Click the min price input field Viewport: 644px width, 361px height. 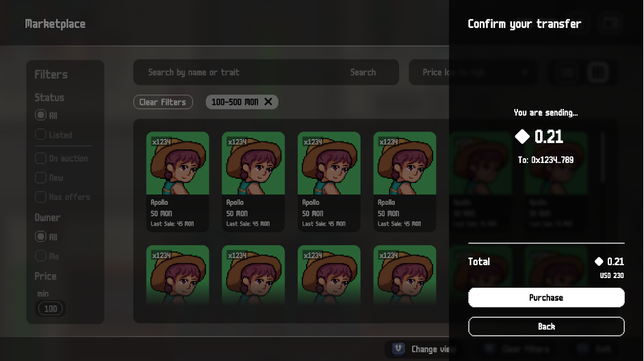coord(51,309)
